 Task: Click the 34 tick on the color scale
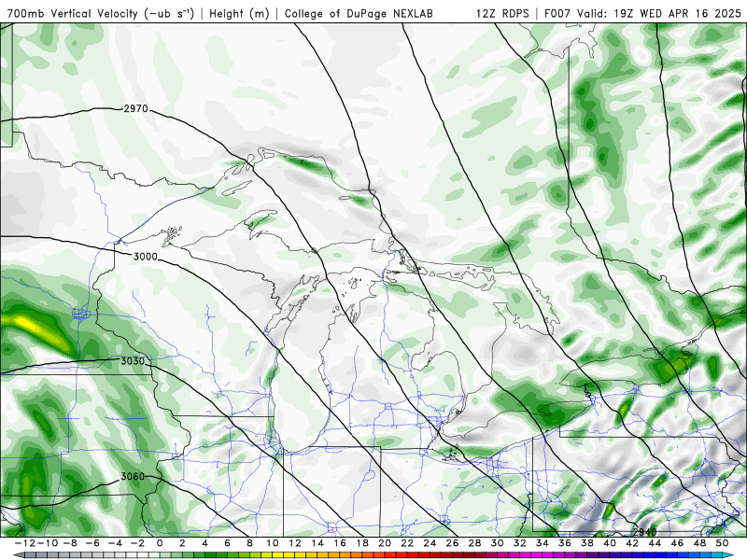(x=543, y=543)
